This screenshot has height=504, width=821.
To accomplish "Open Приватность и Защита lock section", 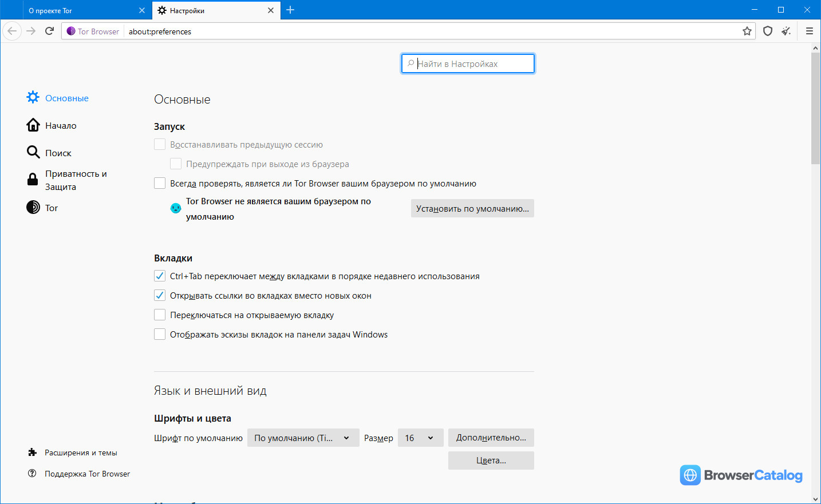I will click(x=66, y=180).
